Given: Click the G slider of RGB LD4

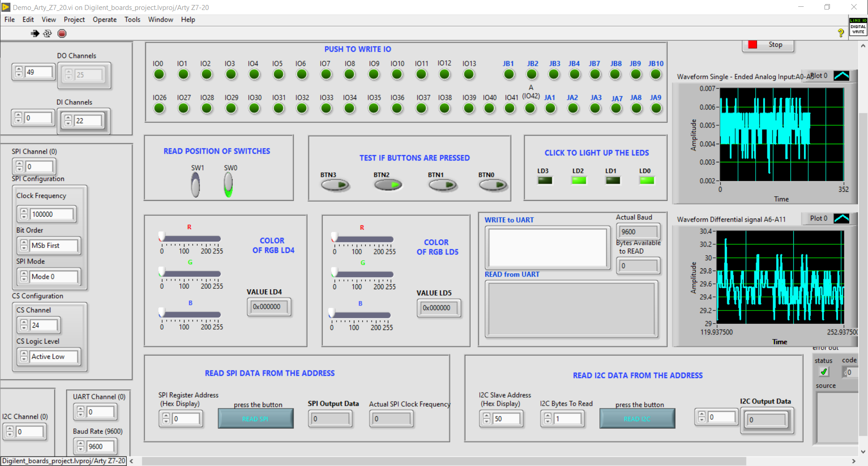Looking at the screenshot, I should click(190, 273).
